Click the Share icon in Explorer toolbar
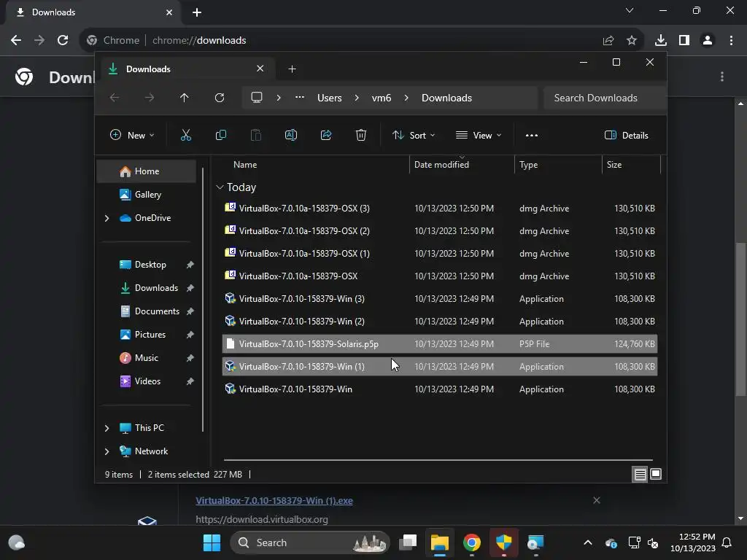 pos(326,135)
